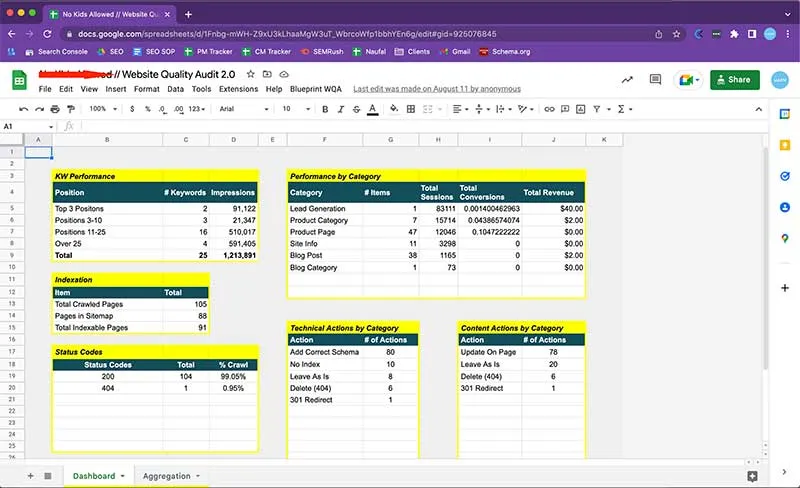800x488 pixels.
Task: Open Maps in side panel
Action: (785, 238)
